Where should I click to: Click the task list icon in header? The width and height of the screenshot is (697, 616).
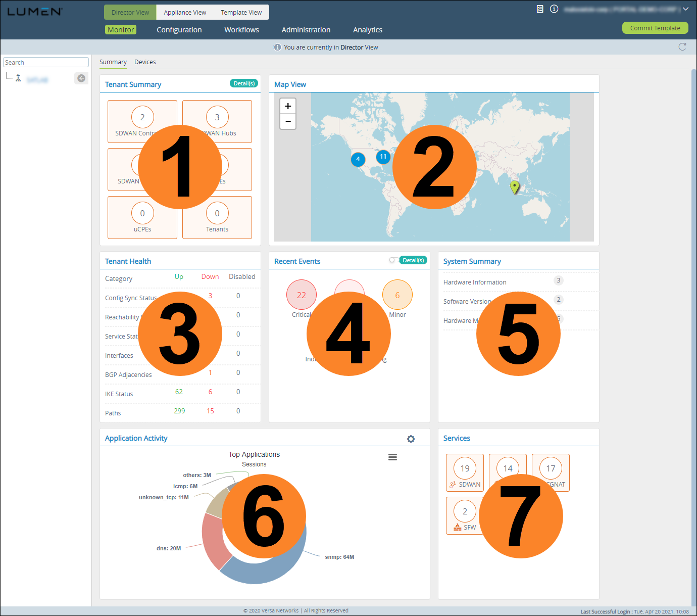[540, 9]
